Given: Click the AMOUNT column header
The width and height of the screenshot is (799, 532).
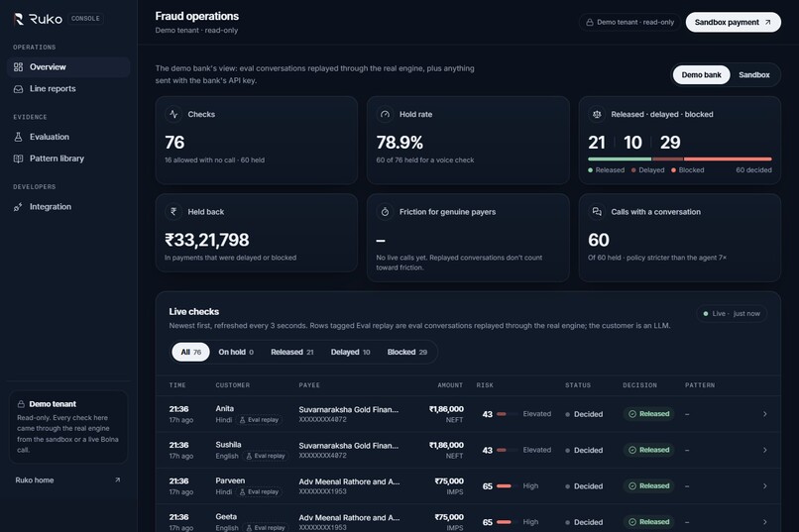Looking at the screenshot, I should pos(450,385).
